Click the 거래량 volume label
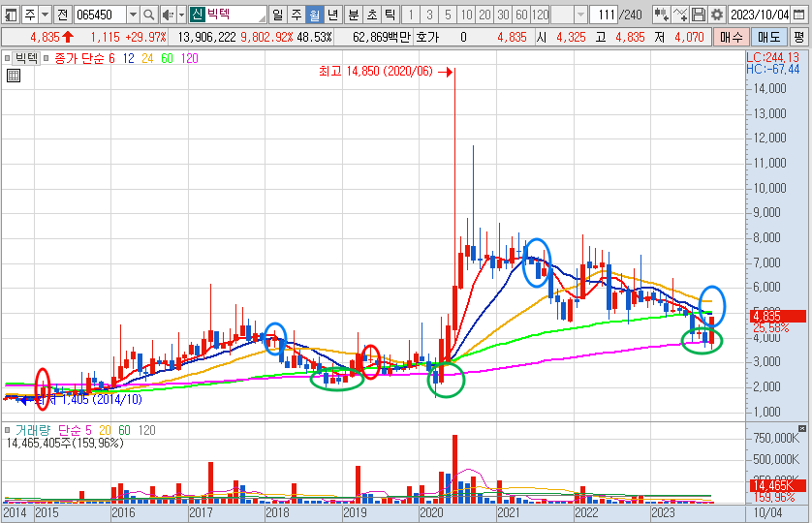This screenshot has width=812, height=523. tap(33, 430)
